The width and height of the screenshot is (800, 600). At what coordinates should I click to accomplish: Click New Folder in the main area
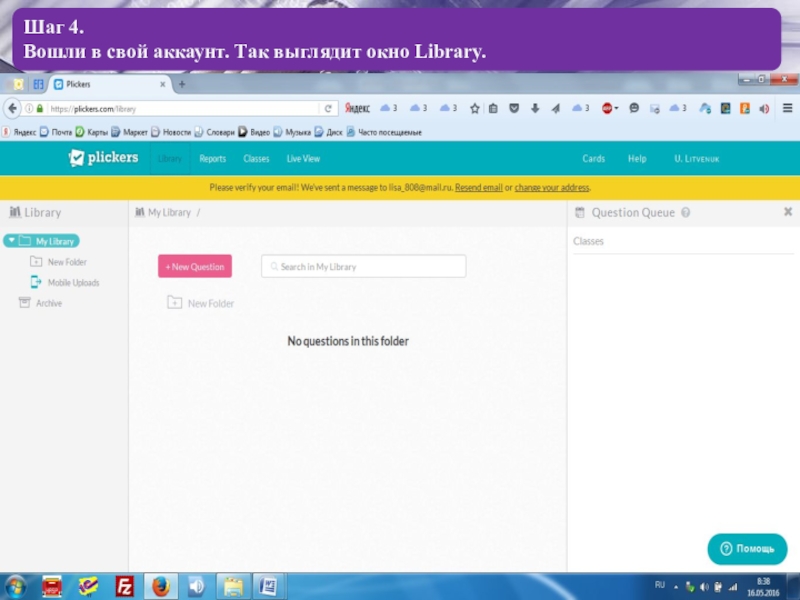pyautogui.click(x=201, y=303)
